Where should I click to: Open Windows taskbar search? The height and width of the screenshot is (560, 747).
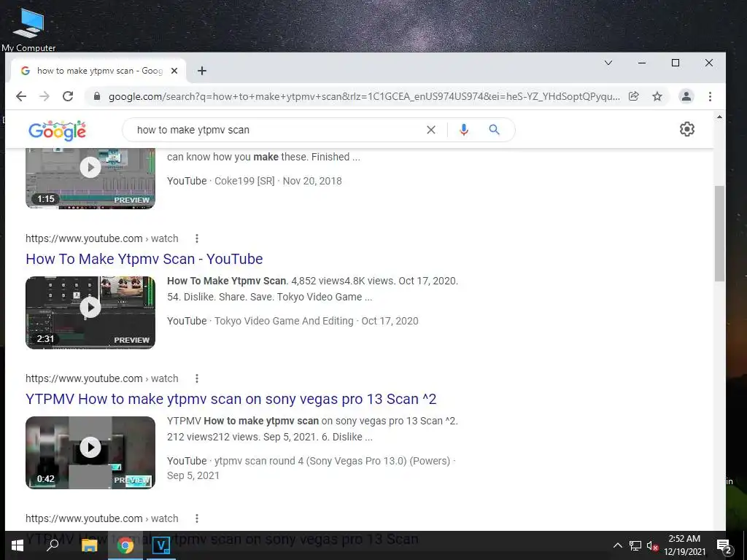click(53, 545)
